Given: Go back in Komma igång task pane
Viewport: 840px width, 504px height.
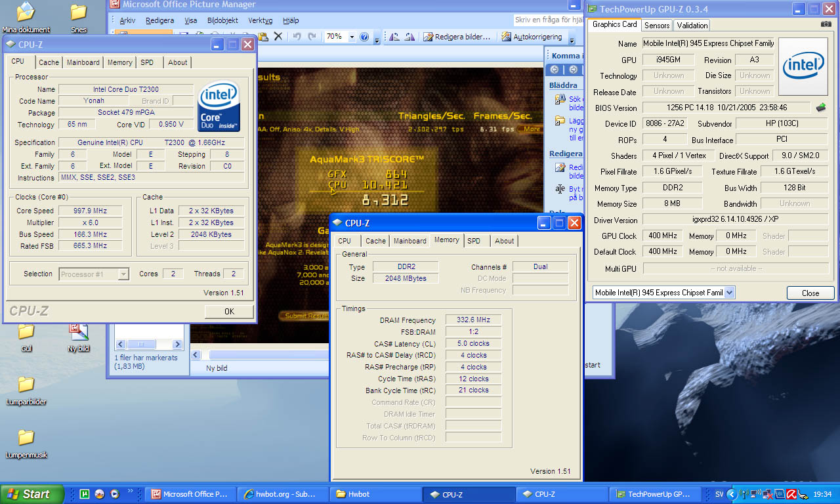Looking at the screenshot, I should [555, 70].
